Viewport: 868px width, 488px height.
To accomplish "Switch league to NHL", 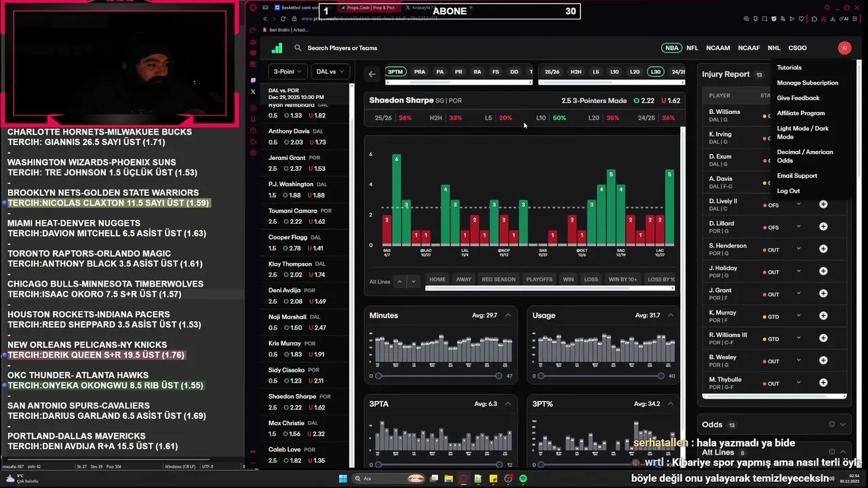I will (774, 48).
